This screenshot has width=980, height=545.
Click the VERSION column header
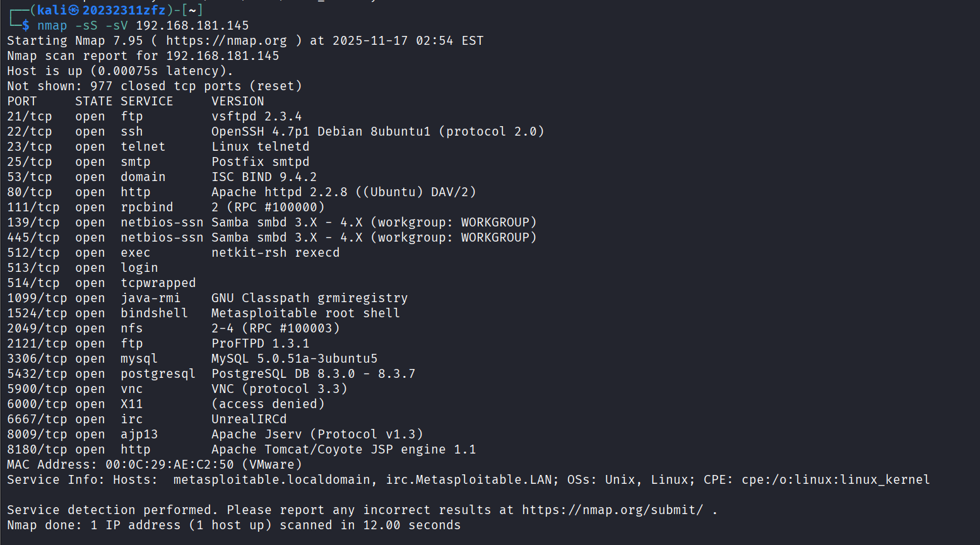[238, 102]
